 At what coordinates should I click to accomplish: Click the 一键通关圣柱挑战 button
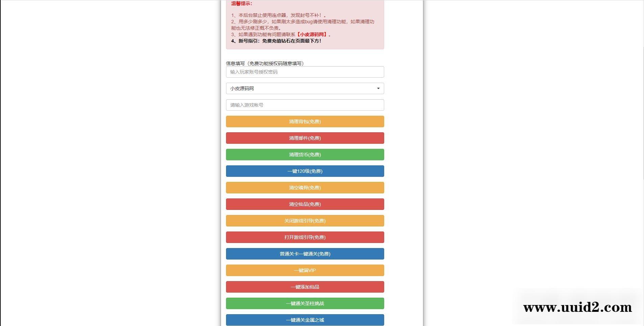click(x=305, y=303)
